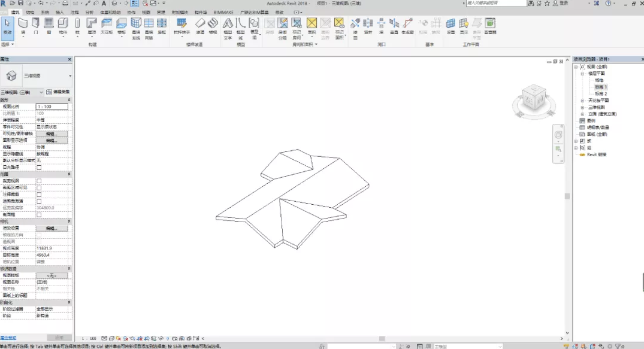This screenshot has width=644, height=349.
Task: Click the keyword search field in title bar
Action: [496, 3]
